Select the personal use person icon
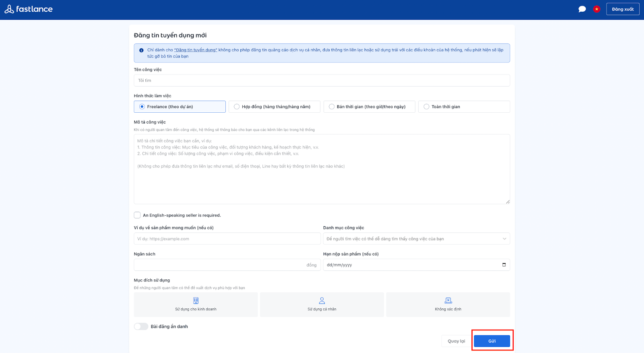The image size is (644, 353). pyautogui.click(x=322, y=301)
